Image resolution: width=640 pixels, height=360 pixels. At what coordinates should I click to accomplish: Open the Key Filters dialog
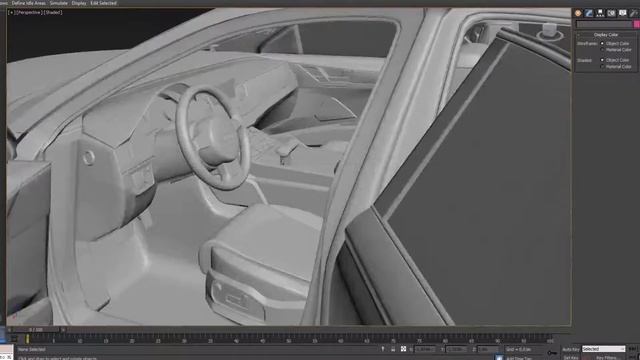606,358
